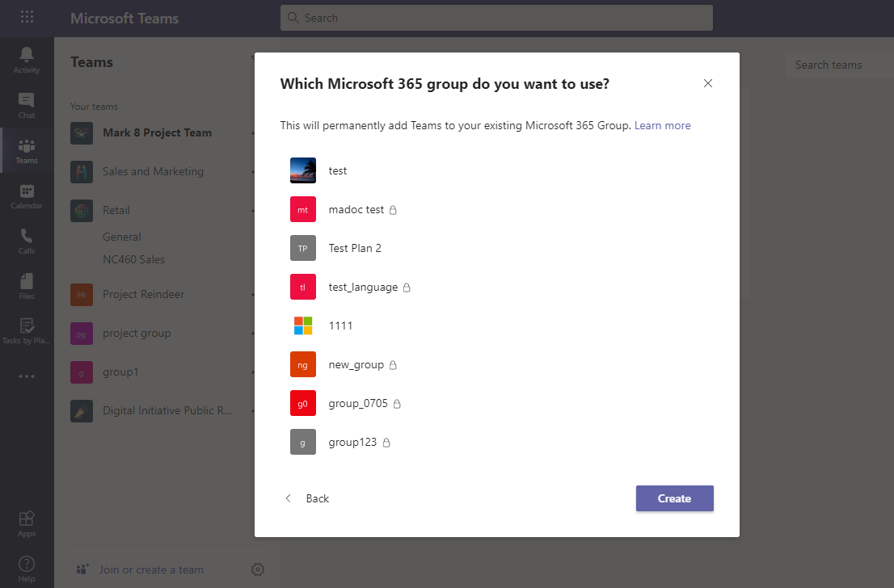Open the General channel under Retail
This screenshot has height=588, width=894.
pos(122,236)
